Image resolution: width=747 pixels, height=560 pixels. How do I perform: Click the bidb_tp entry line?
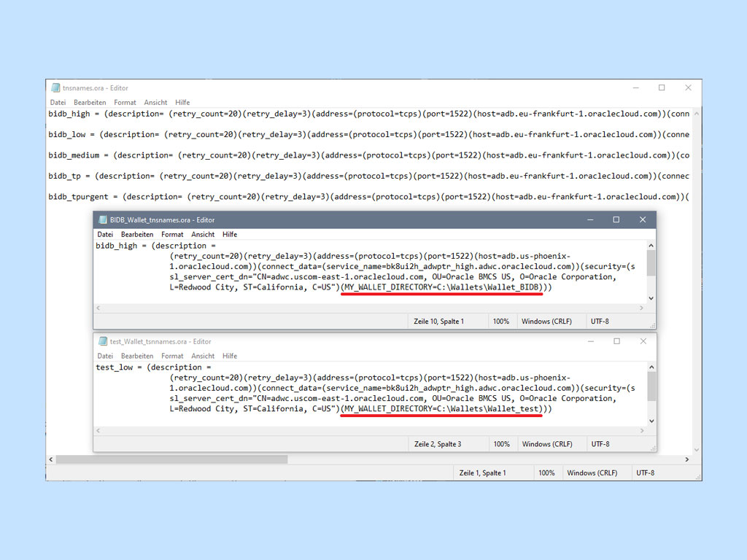coord(368,176)
